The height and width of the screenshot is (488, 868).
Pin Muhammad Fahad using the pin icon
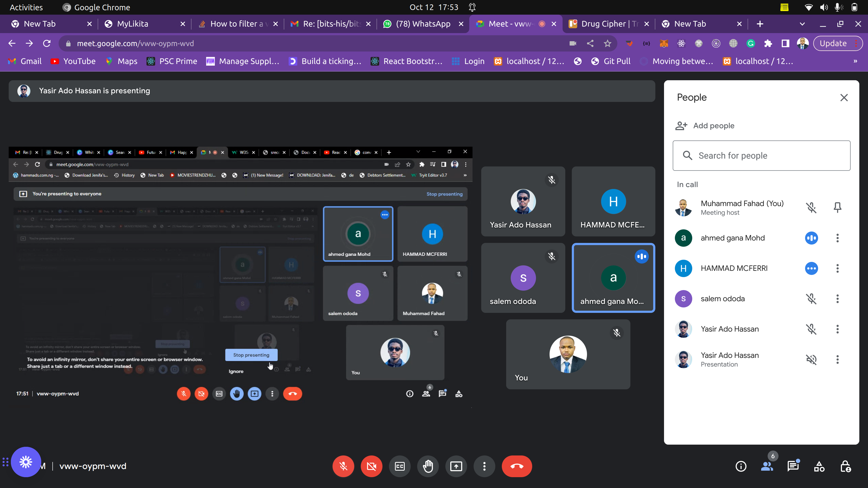(837, 207)
